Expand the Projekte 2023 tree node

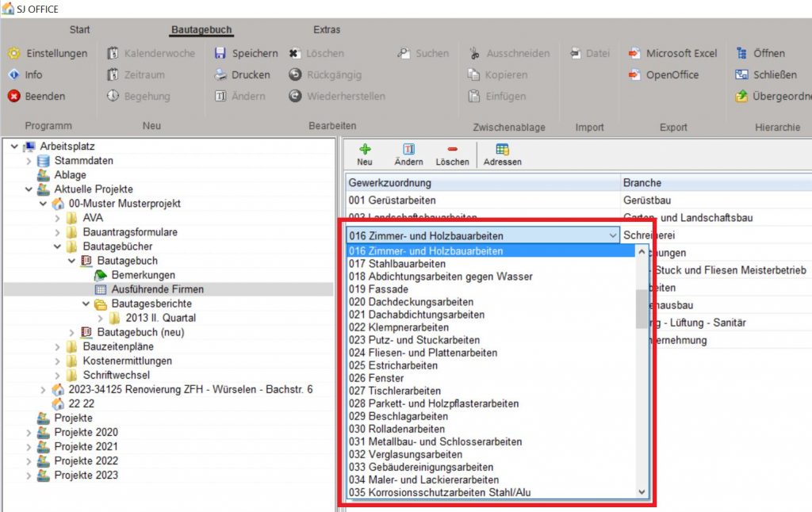click(x=29, y=475)
